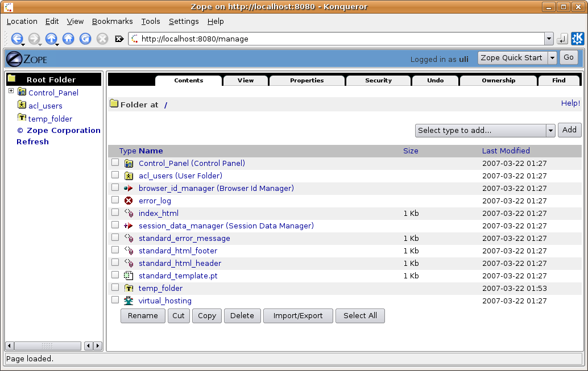Open the Select type to add dropdown

coord(485,131)
